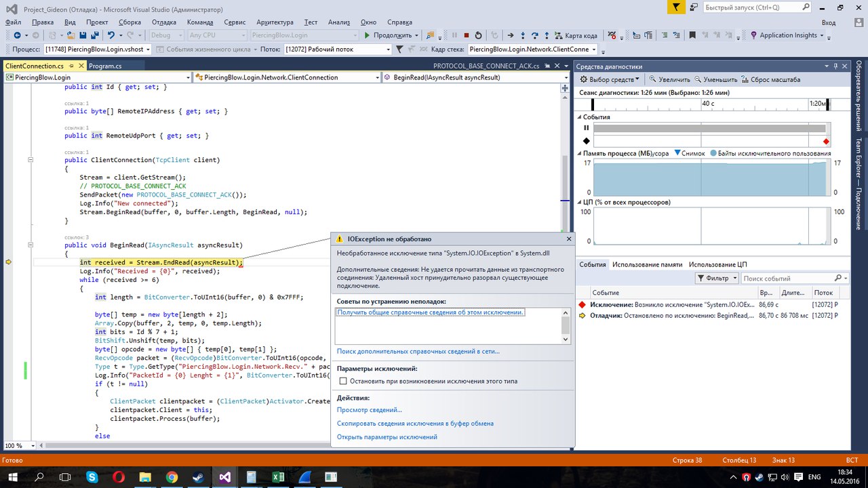Open the Отладка menu
Viewport: 868px width, 488px height.
[164, 22]
